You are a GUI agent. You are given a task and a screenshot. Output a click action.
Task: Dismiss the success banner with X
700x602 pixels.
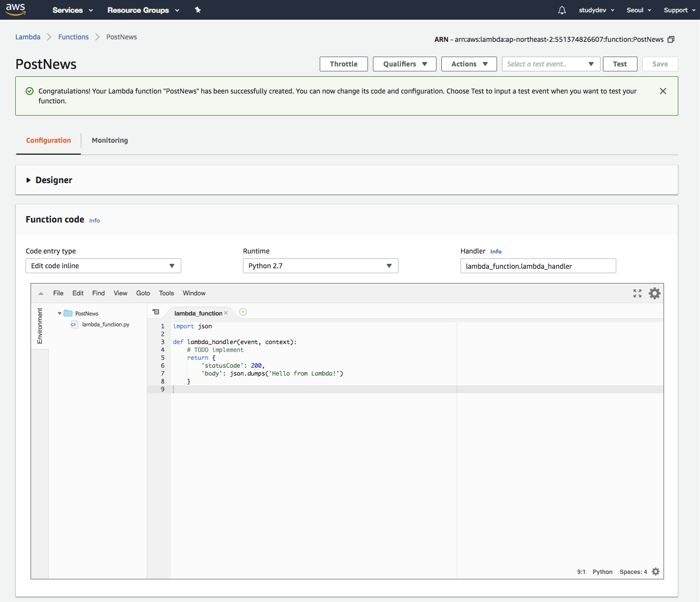tap(663, 91)
